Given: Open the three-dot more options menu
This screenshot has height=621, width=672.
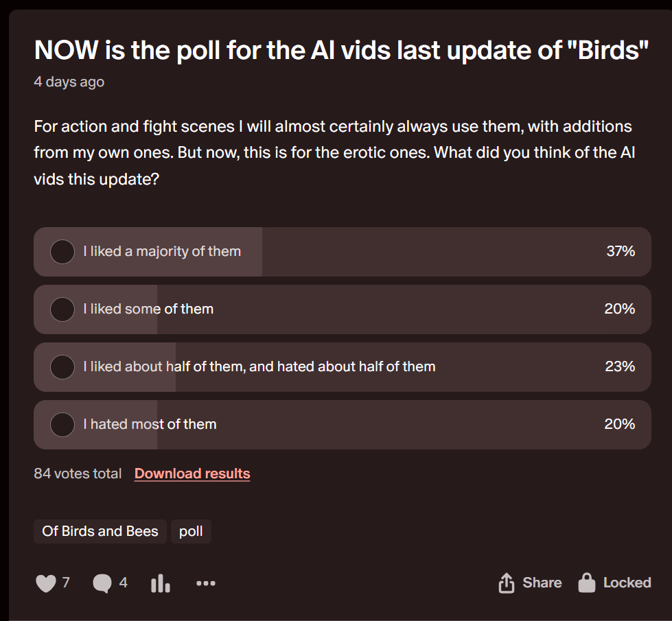Looking at the screenshot, I should pyautogui.click(x=206, y=583).
